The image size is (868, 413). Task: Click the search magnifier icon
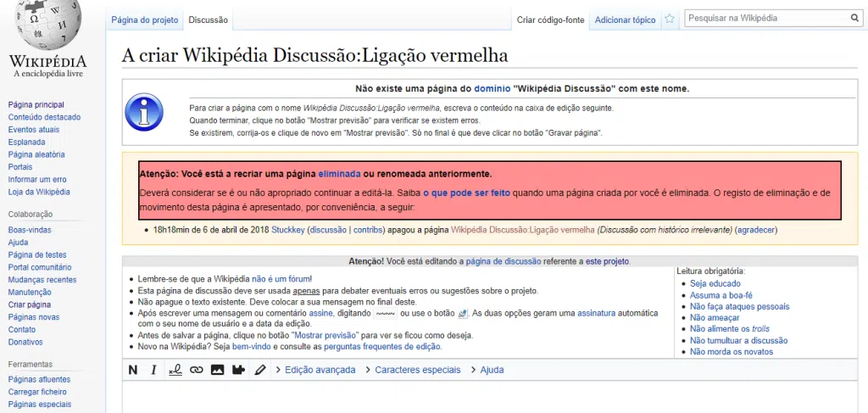854,19
